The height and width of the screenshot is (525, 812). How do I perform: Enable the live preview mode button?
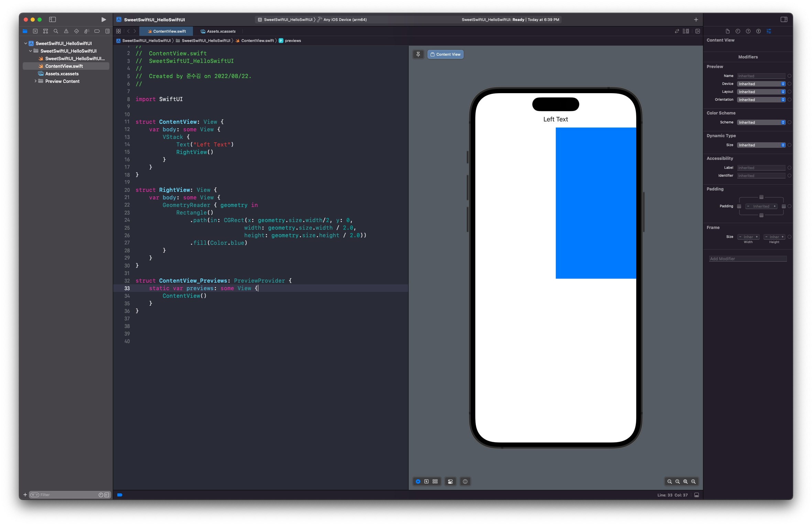418,481
